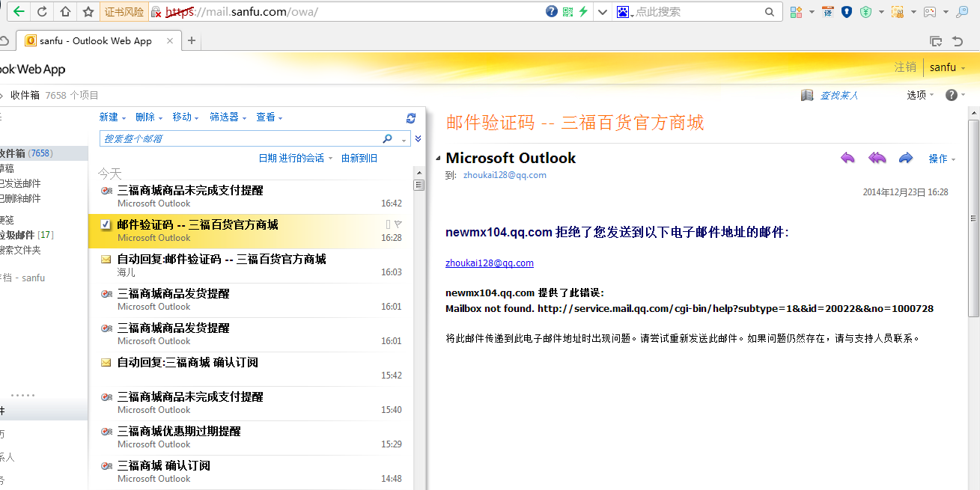Click recipient zhoukai128@qq.com in the 到 line
This screenshot has height=490, width=980.
(505, 175)
